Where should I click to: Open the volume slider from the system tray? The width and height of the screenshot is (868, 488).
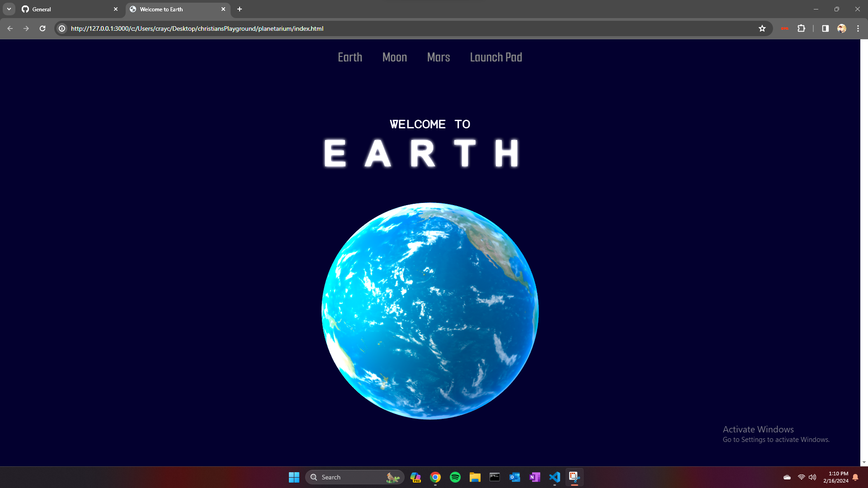pyautogui.click(x=812, y=477)
